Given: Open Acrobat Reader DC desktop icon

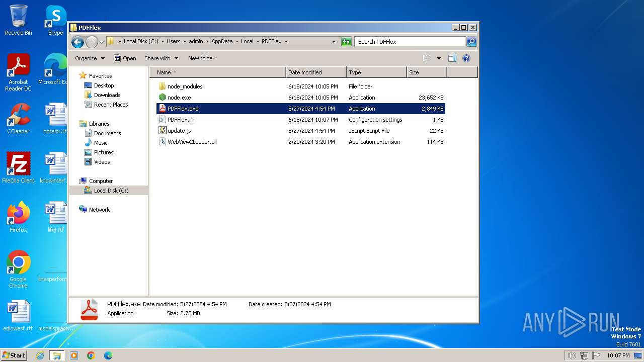Looking at the screenshot, I should coord(18,72).
